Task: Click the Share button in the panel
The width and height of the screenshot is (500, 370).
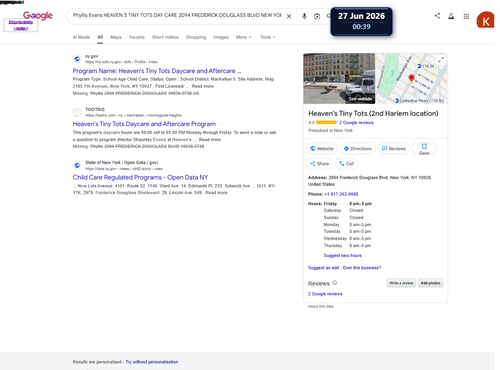Action: pyautogui.click(x=320, y=164)
